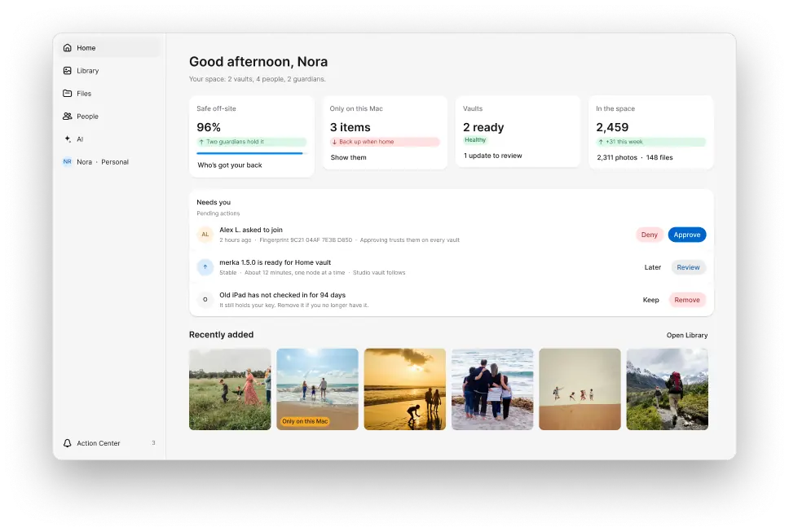789x532 pixels.
Task: Choose Later for merka update
Action: [653, 267]
